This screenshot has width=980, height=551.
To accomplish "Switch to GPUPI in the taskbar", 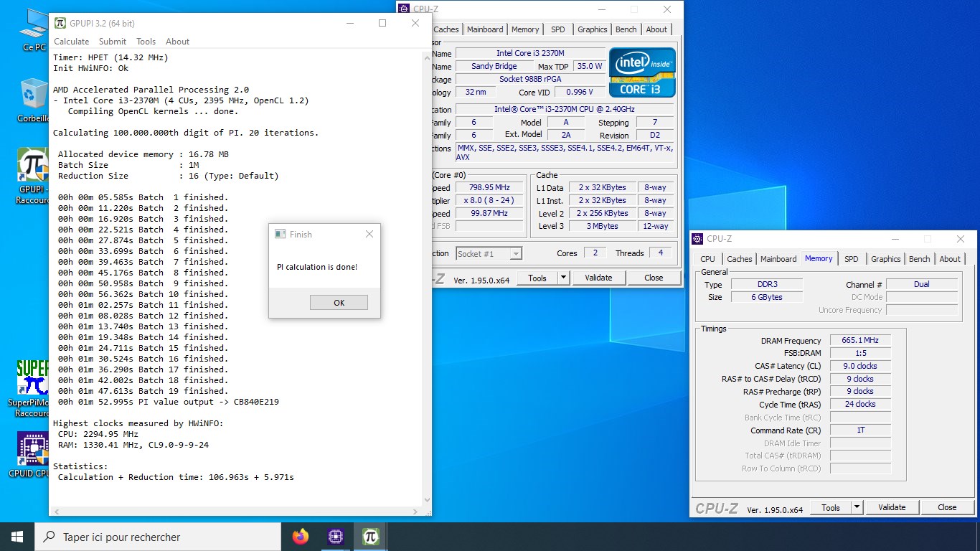I will tap(370, 537).
